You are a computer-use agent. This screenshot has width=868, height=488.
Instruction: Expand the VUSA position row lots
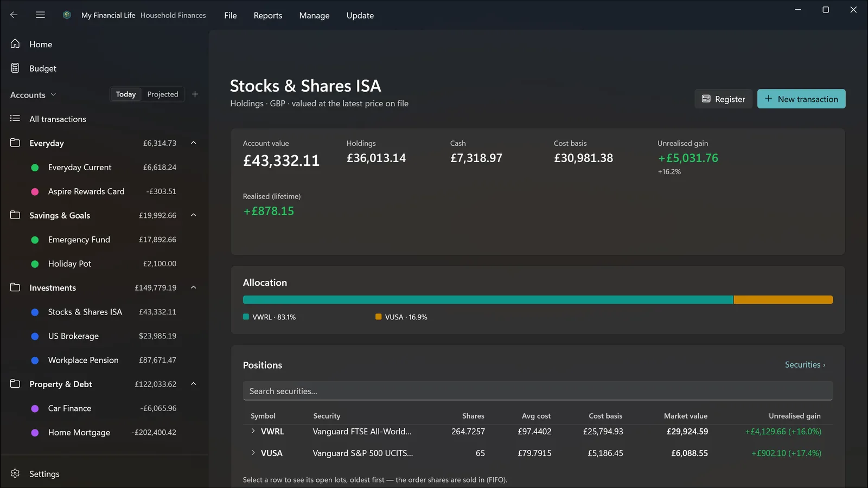pos(253,453)
